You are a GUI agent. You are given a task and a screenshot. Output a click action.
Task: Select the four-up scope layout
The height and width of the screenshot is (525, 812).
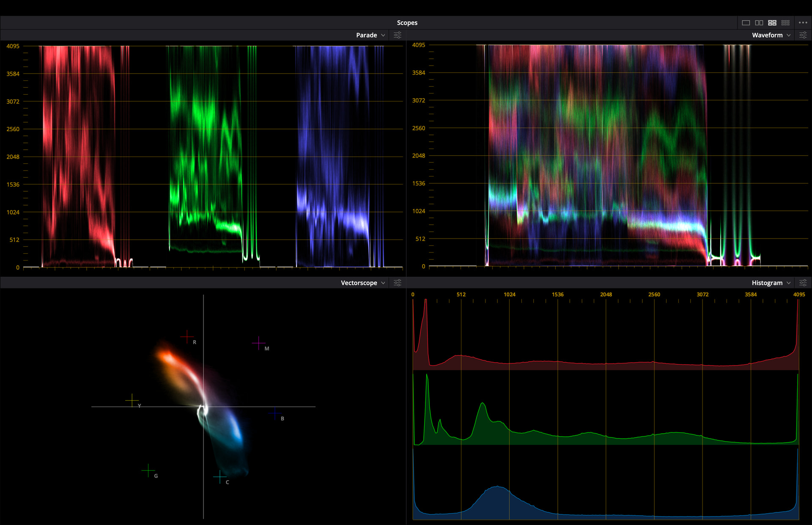[x=772, y=23]
